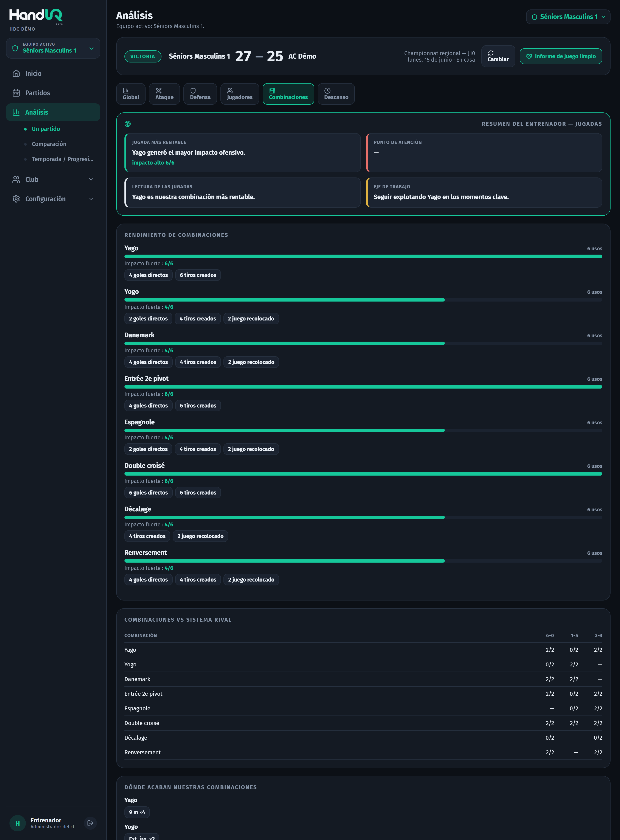Image resolution: width=620 pixels, height=840 pixels.
Task: Click '6 goles directos' chip under Double croisé
Action: click(148, 493)
